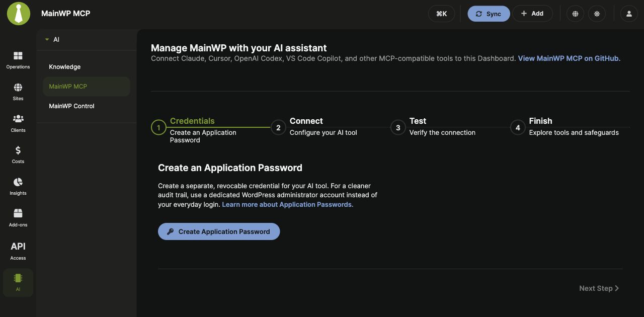
Task: Open the command palette ⌘K button
Action: click(441, 14)
